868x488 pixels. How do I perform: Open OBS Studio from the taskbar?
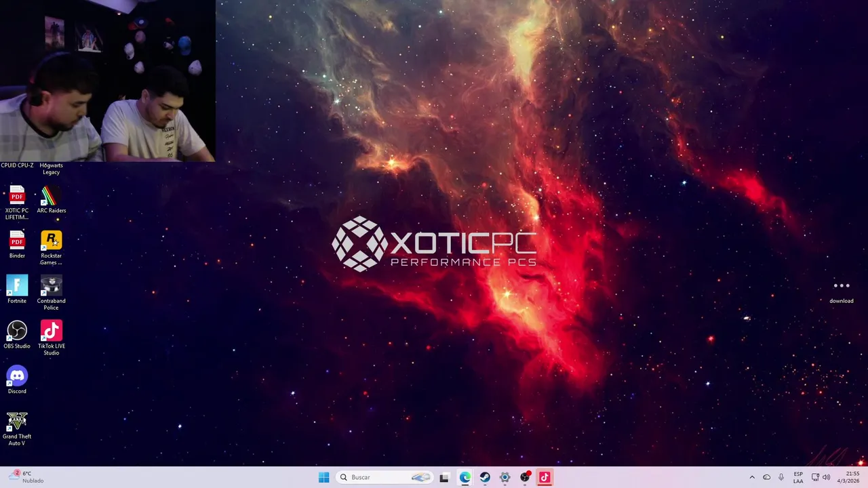pyautogui.click(x=524, y=477)
